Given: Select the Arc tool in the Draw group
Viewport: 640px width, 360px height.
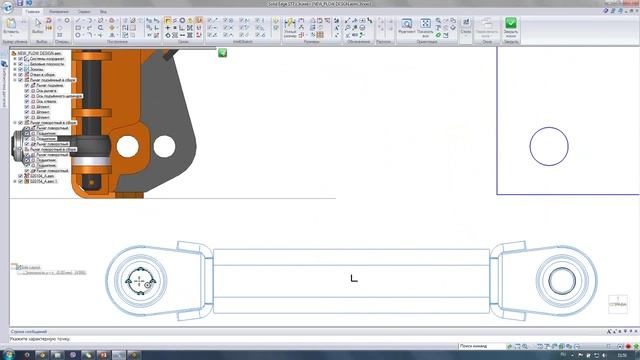Looking at the screenshot, I should tap(89, 20).
